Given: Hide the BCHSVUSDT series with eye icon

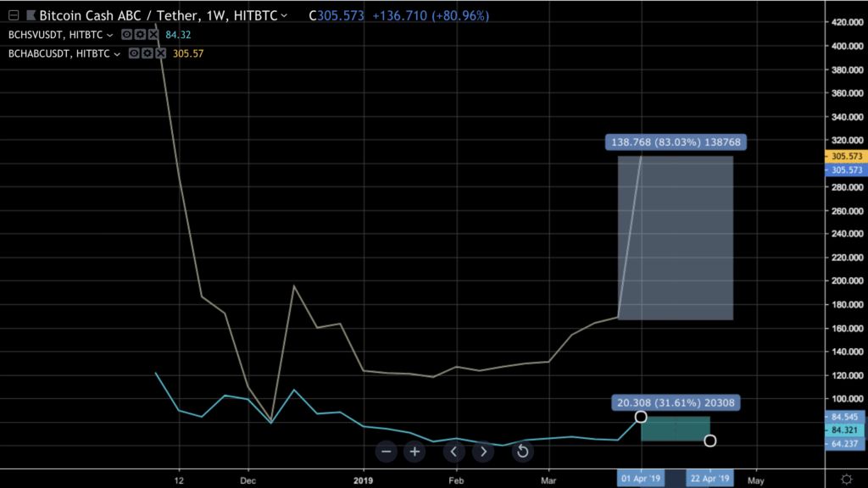Looking at the screenshot, I should tap(125, 35).
